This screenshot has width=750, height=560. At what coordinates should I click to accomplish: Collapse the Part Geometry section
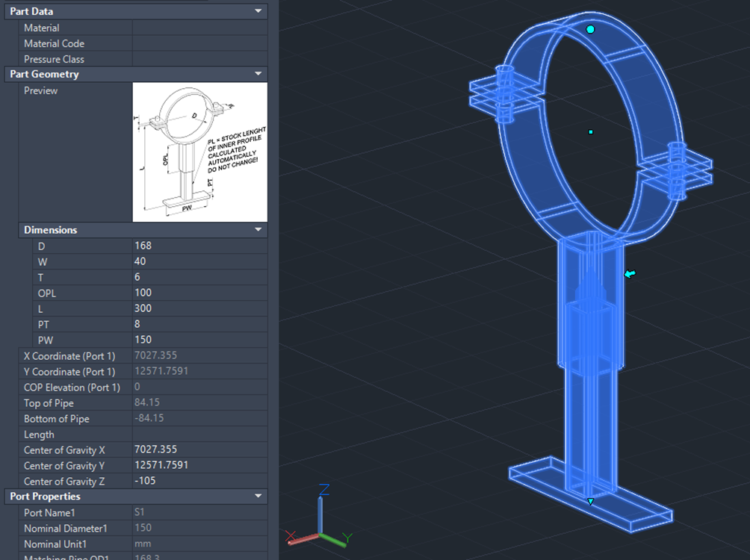258,74
